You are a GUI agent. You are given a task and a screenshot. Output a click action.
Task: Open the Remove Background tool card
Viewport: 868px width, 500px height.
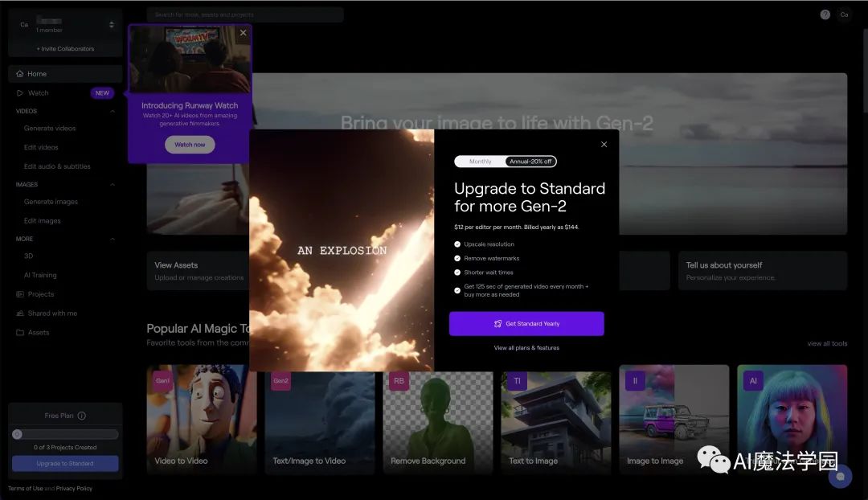click(x=438, y=423)
